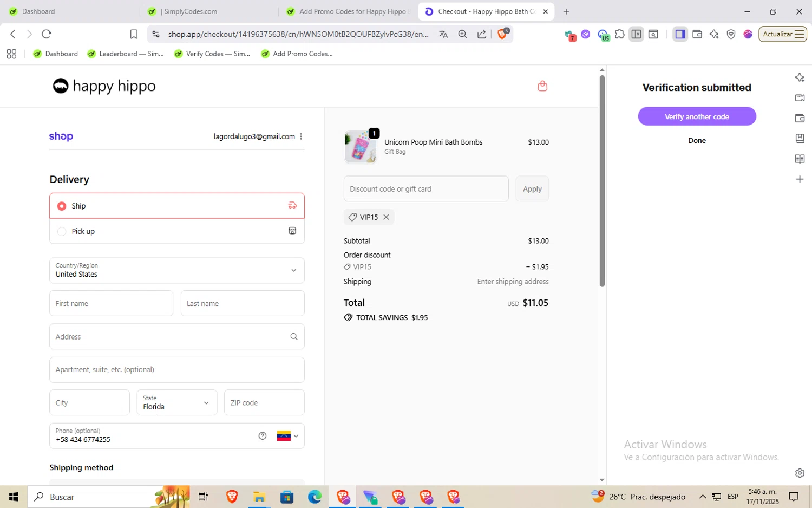Image resolution: width=812 pixels, height=508 pixels.
Task: Open sidebar bookmarks panel icon
Action: (x=800, y=138)
